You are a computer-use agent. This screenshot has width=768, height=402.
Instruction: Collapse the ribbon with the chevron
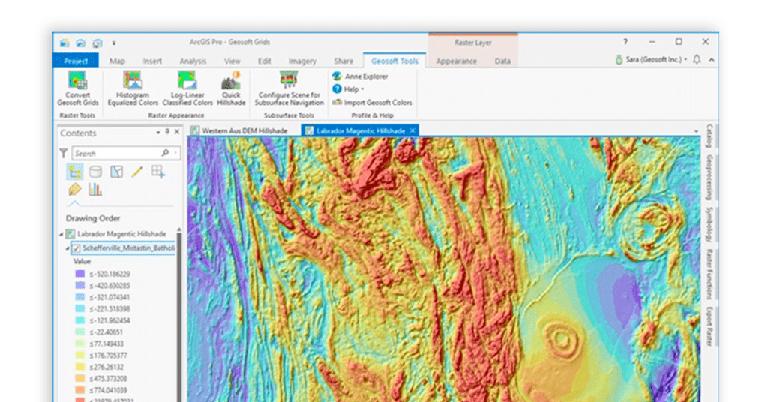pos(711,60)
